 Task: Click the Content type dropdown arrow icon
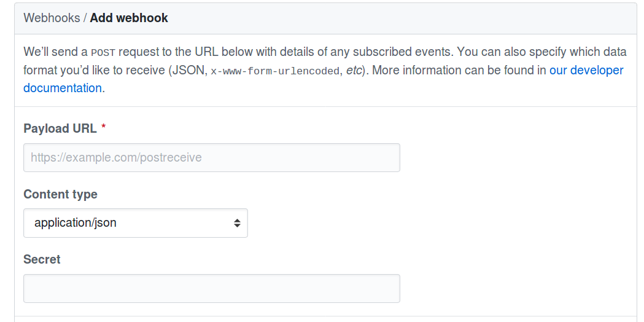pos(237,223)
